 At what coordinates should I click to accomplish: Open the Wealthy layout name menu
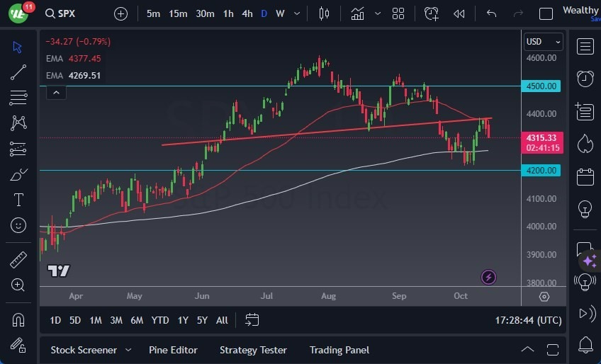pyautogui.click(x=581, y=11)
